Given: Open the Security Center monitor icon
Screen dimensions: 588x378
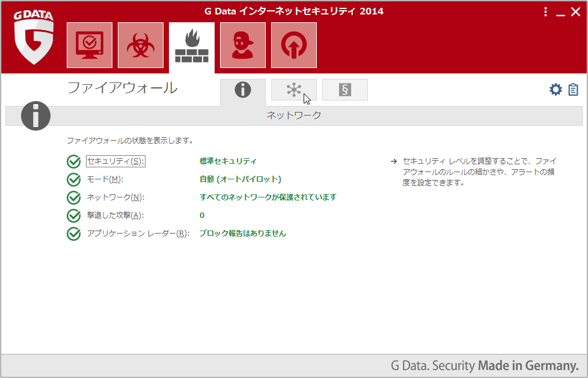Looking at the screenshot, I should point(89,46).
